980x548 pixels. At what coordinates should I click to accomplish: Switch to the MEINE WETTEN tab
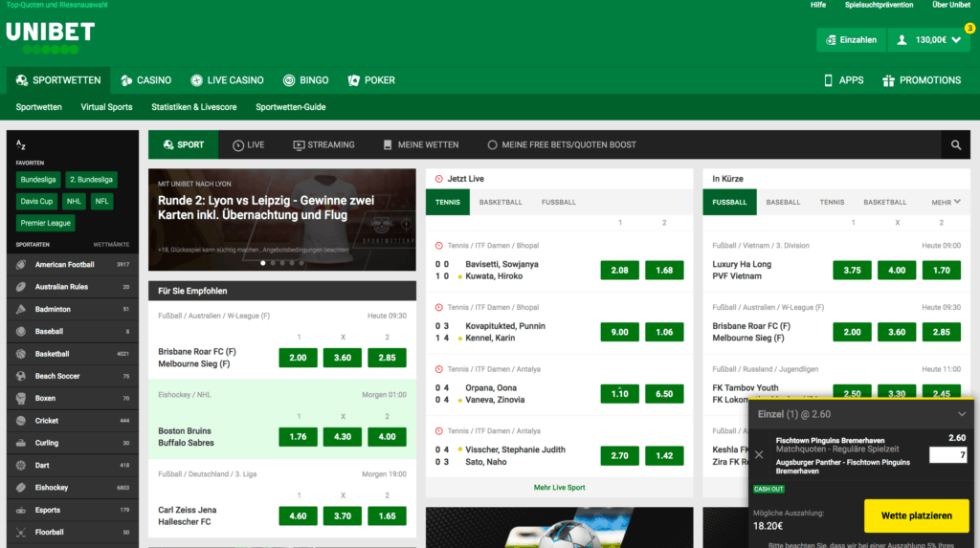click(421, 145)
